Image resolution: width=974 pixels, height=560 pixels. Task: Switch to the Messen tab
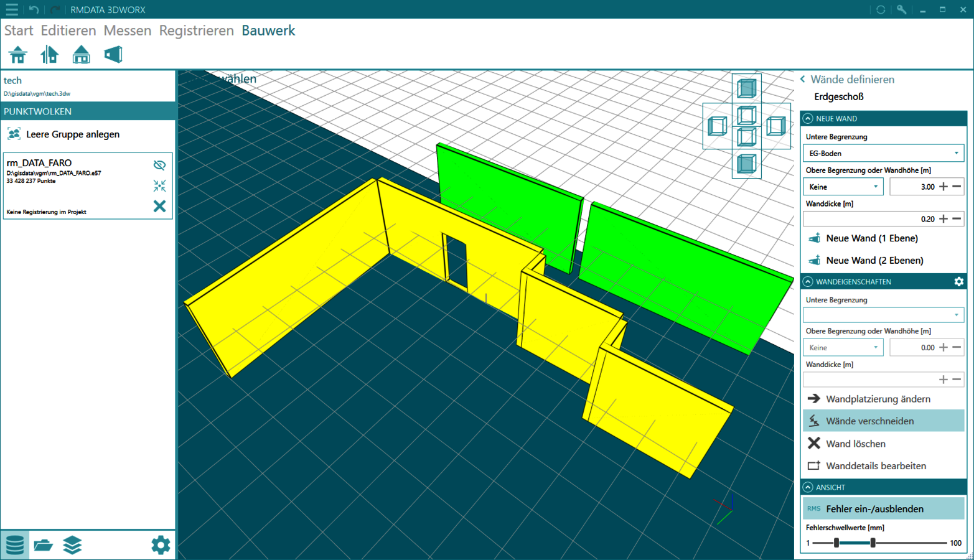tap(127, 30)
